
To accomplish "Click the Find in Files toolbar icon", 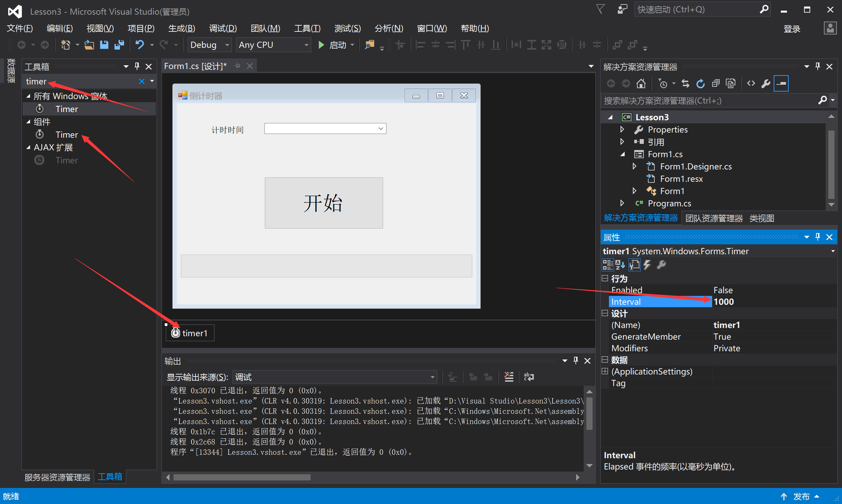I will pyautogui.click(x=369, y=45).
